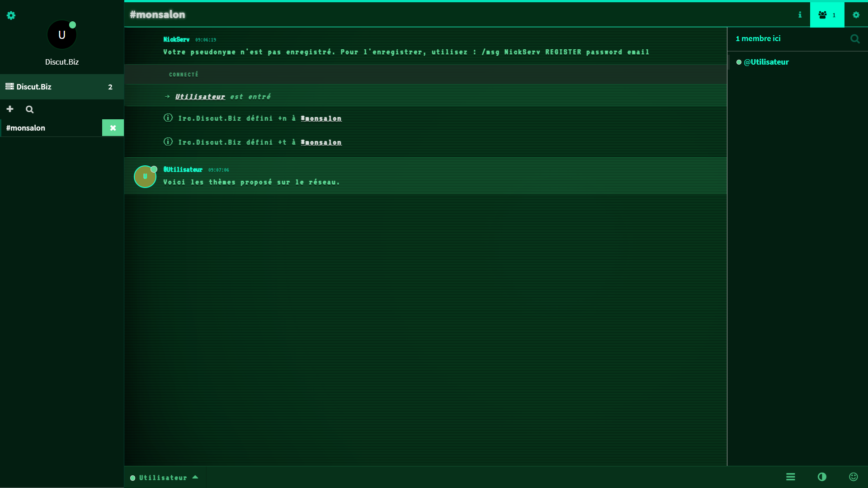Toggle the member list panel button
868x488 pixels.
tap(827, 15)
